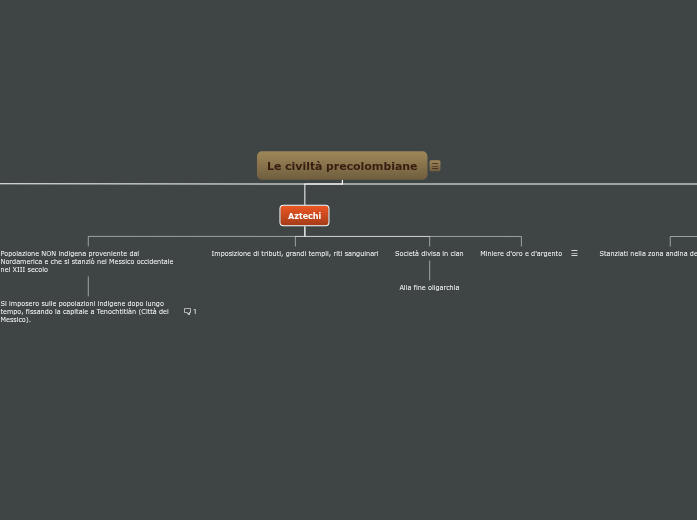697x520 pixels.
Task: Click the connector stub above the Stanziati topic
Action: (670, 241)
